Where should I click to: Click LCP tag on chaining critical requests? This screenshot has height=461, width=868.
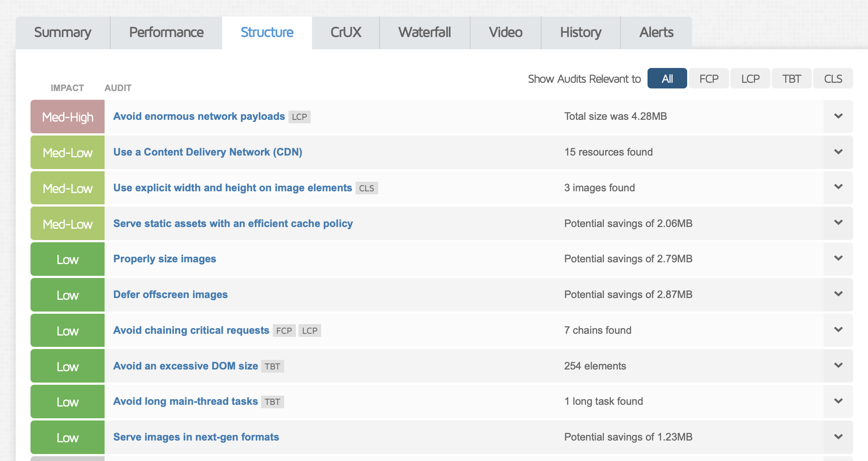click(310, 331)
